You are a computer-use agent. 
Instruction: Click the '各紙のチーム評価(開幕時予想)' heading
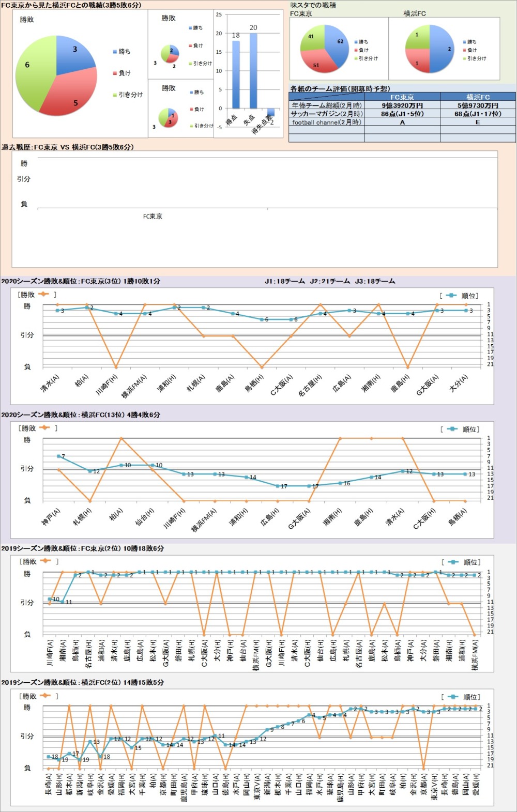[340, 89]
